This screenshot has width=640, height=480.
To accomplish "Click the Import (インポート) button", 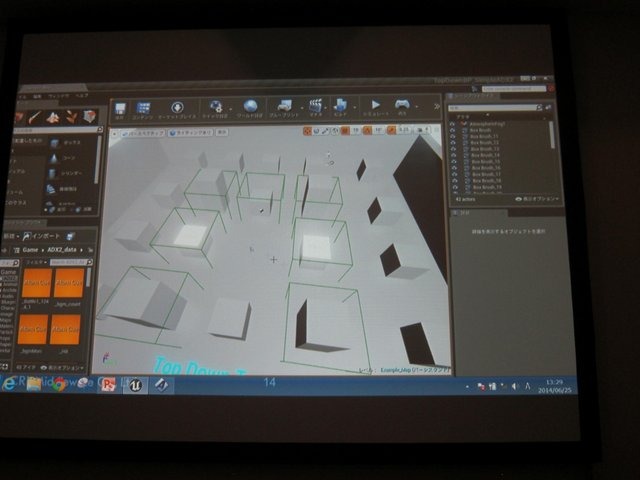I will point(41,236).
